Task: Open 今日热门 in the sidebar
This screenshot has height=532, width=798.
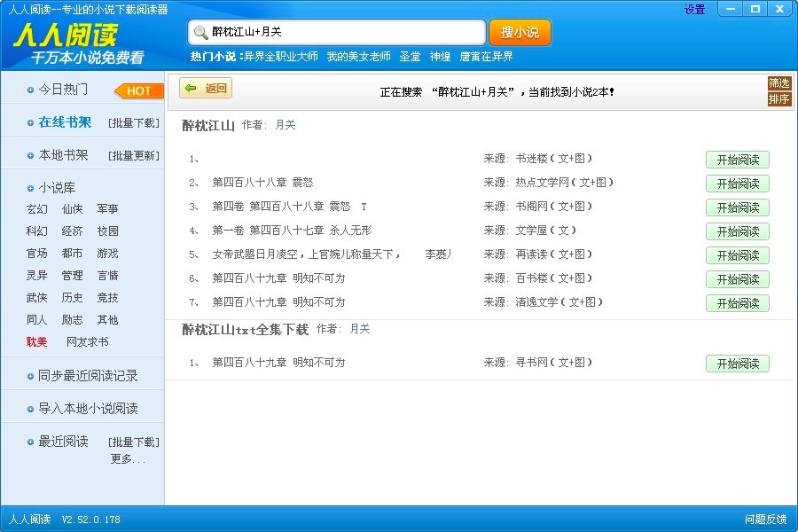Action: coord(63,90)
